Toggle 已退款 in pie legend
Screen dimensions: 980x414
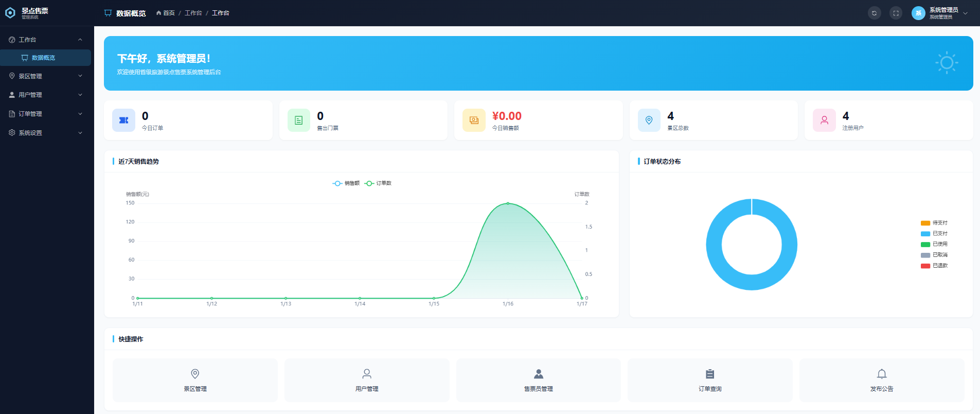[934, 266]
